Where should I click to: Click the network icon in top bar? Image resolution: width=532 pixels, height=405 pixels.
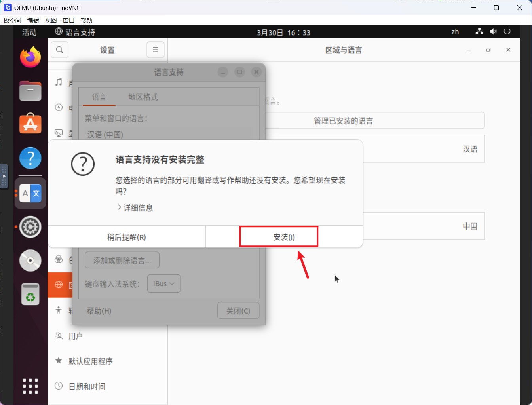[x=479, y=32]
